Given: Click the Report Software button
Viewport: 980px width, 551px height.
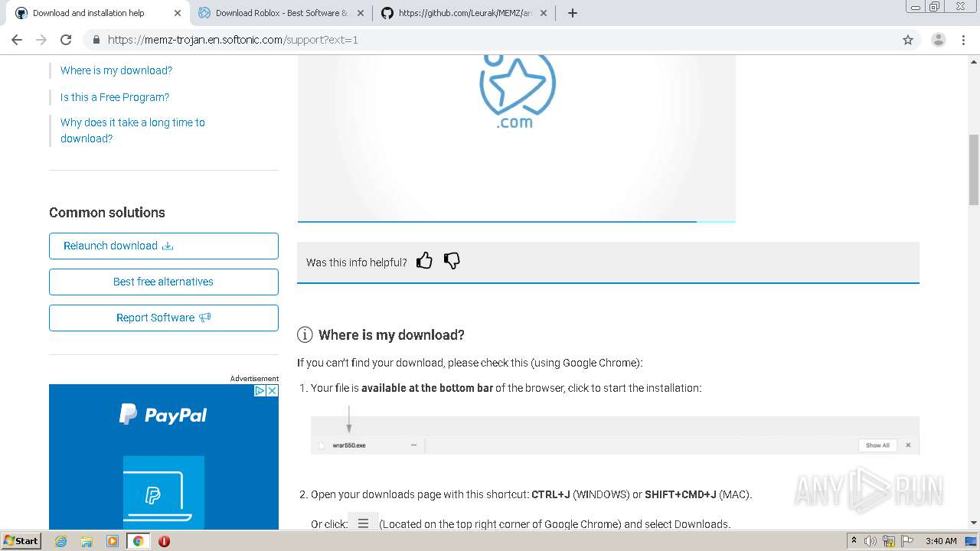Looking at the screenshot, I should 164,318.
